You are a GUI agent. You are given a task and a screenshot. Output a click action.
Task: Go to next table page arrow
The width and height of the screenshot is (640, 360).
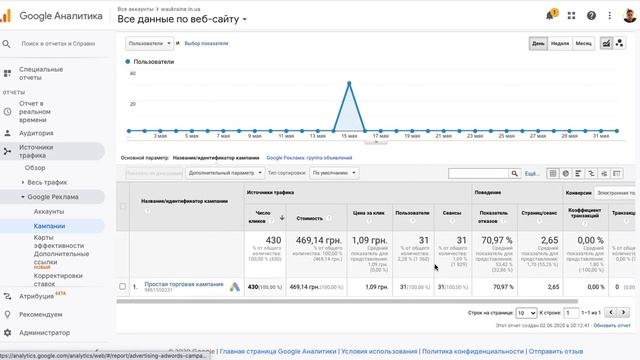click(624, 313)
